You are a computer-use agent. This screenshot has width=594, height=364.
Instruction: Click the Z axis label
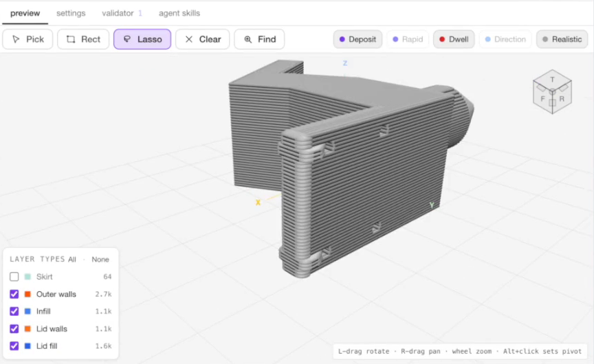click(x=344, y=63)
